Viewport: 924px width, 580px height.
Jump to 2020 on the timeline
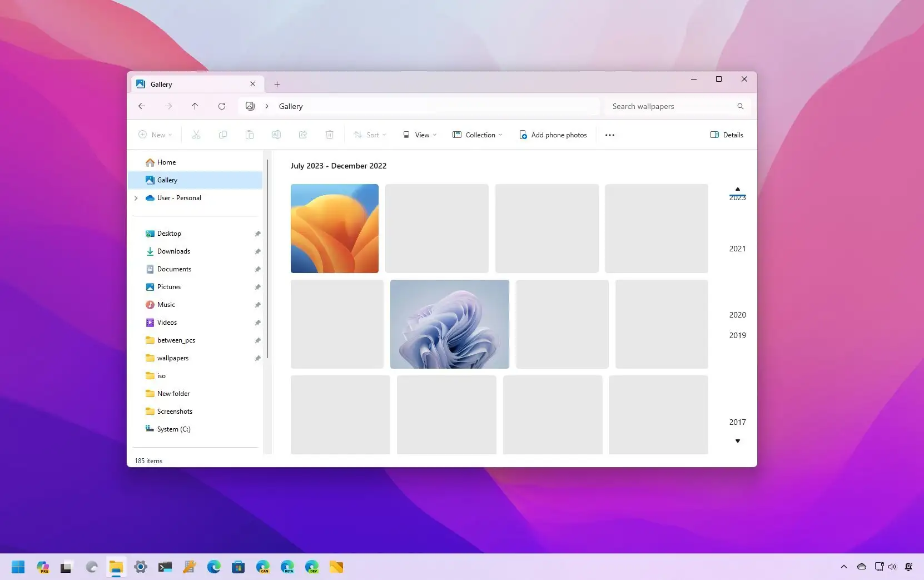click(737, 315)
